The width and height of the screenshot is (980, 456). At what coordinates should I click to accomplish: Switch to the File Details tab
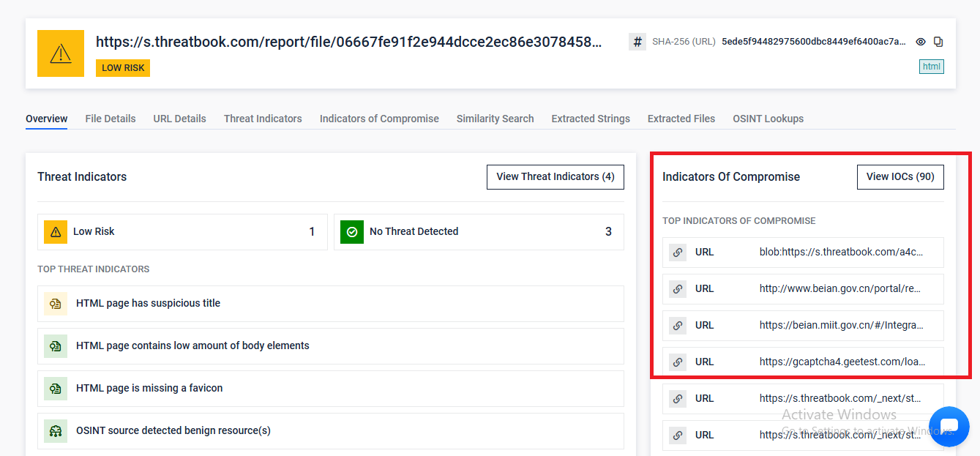[x=111, y=119]
